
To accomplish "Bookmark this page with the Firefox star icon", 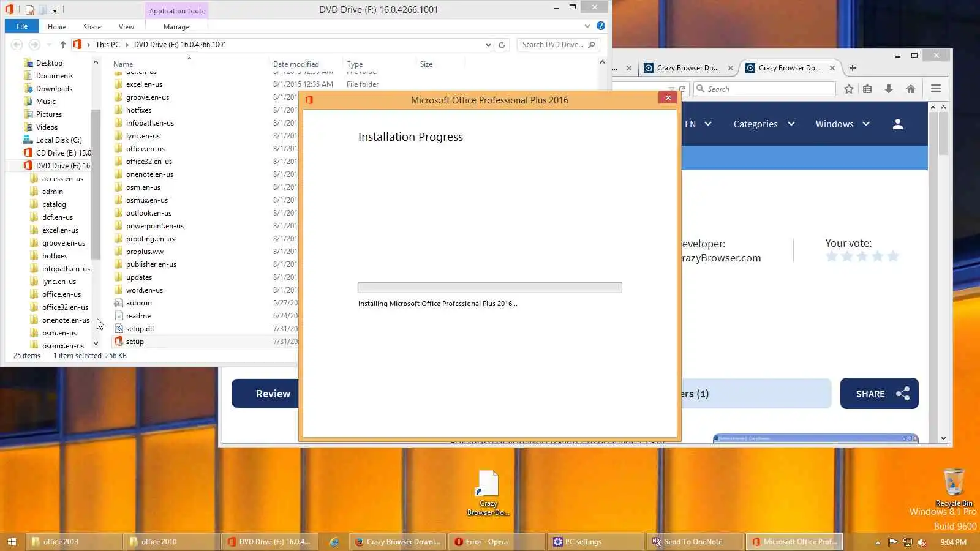I will (x=849, y=89).
